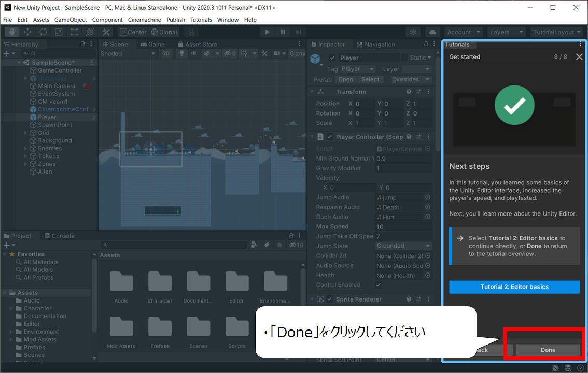The image size is (588, 373).
Task: Click the sun-shaped lighting icon in toolbar
Action: click(413, 32)
